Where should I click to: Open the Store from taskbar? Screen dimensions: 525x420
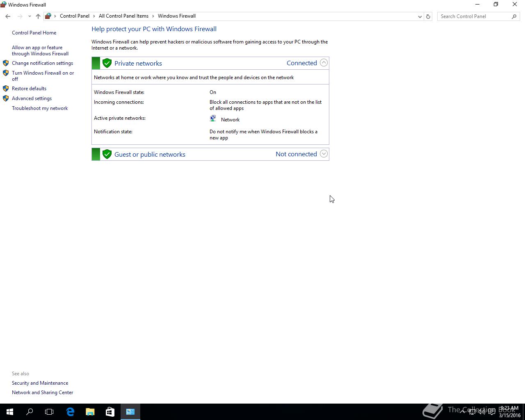pyautogui.click(x=110, y=412)
